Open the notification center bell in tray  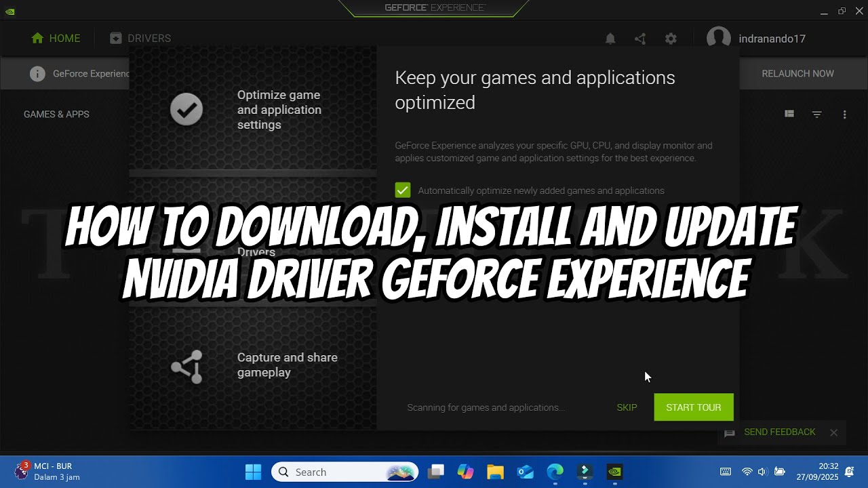(850, 472)
